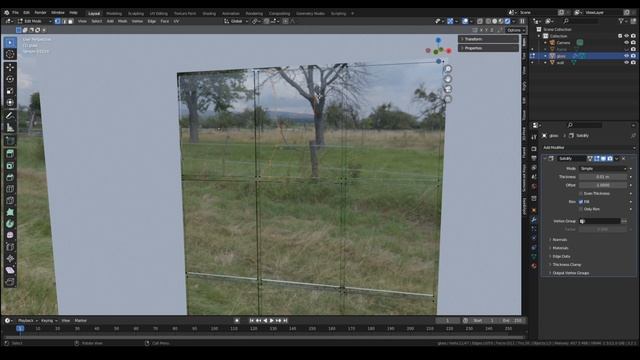640x360 pixels.
Task: Expand the Output Vertex Groups subpanel
Action: 571,273
